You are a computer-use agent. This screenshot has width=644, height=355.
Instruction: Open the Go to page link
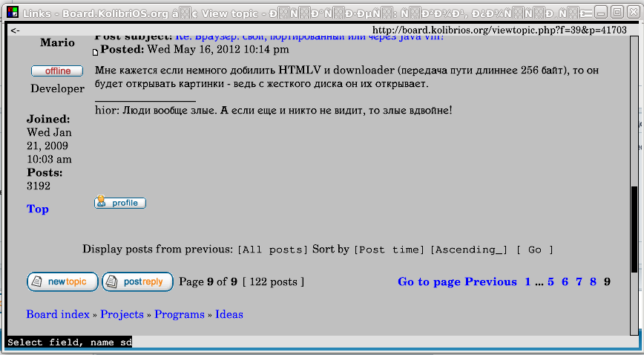point(430,282)
